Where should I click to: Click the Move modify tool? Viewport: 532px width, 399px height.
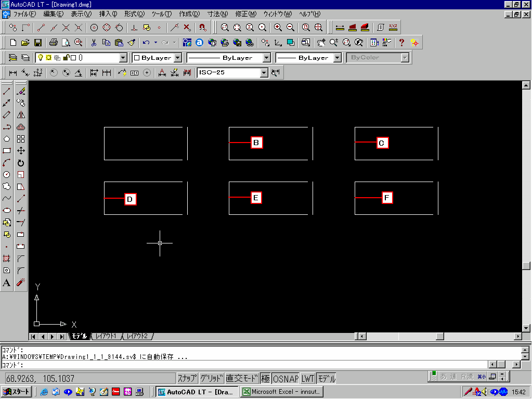(x=21, y=151)
